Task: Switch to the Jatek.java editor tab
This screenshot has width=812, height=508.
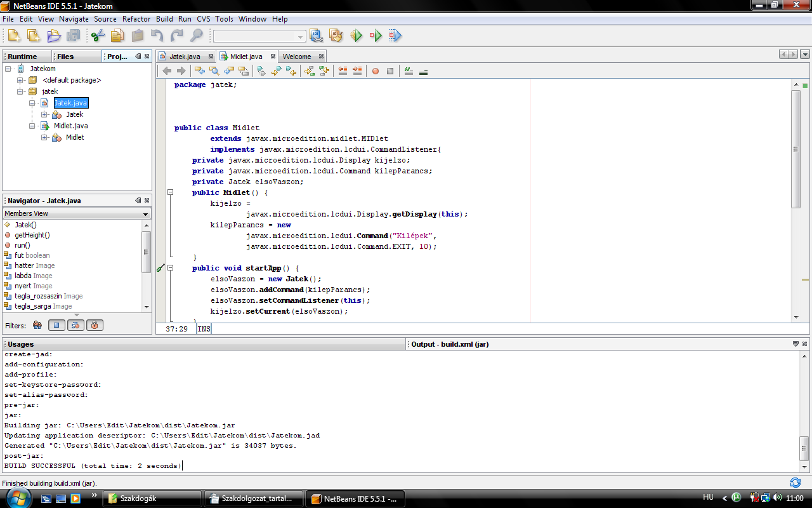Action: pyautogui.click(x=185, y=57)
